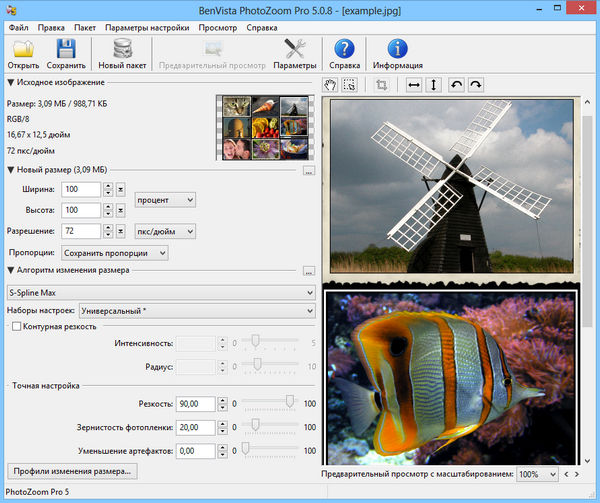600x503 pixels.
Task: Open the S-Spline Max algorithm dropdown
Action: 160,293
